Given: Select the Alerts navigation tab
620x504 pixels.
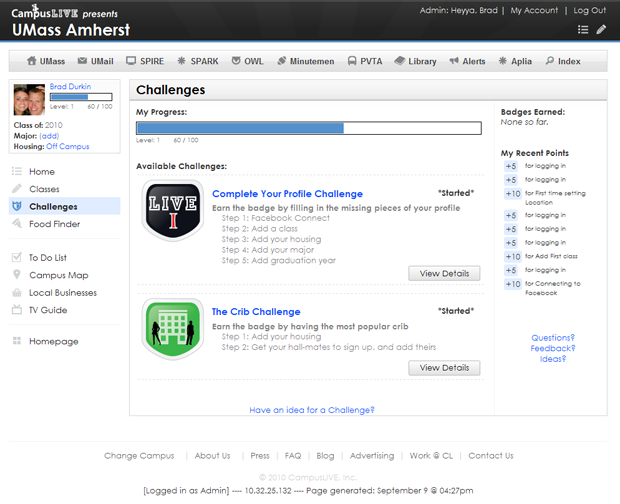Looking at the screenshot, I should (x=467, y=61).
